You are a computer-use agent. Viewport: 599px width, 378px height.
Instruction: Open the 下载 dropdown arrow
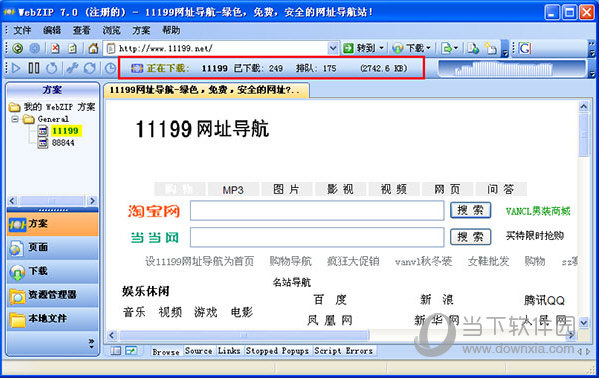429,48
